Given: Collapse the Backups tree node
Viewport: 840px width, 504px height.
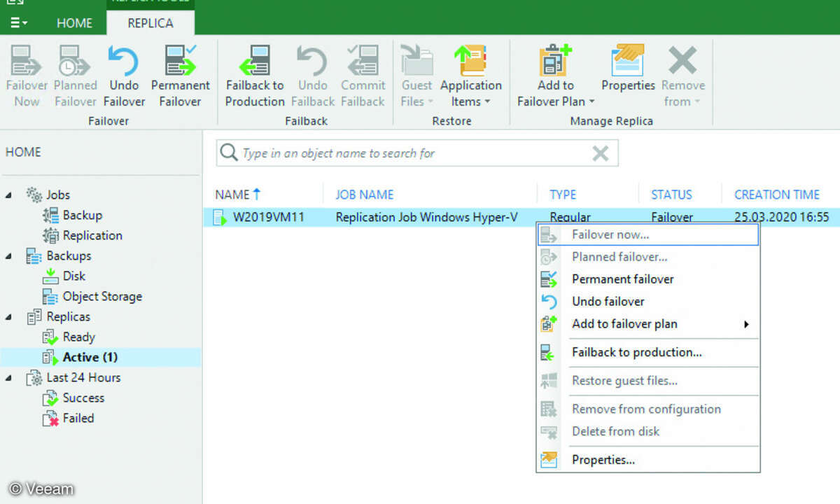Looking at the screenshot, I should pyautogui.click(x=9, y=255).
